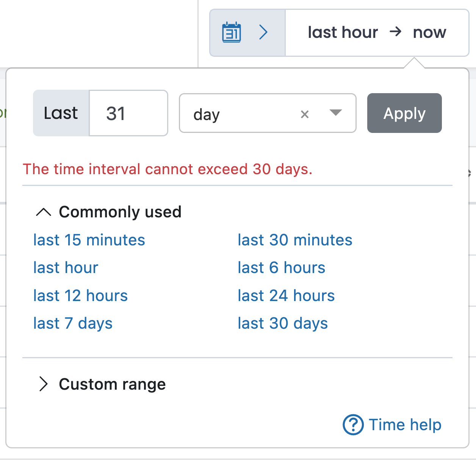Click the number input showing 31
The width and height of the screenshot is (476, 462).
pyautogui.click(x=128, y=113)
